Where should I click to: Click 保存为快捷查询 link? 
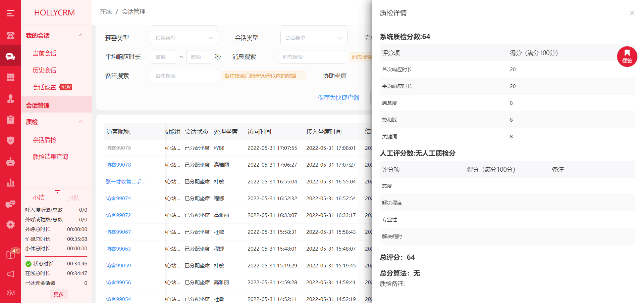click(338, 97)
